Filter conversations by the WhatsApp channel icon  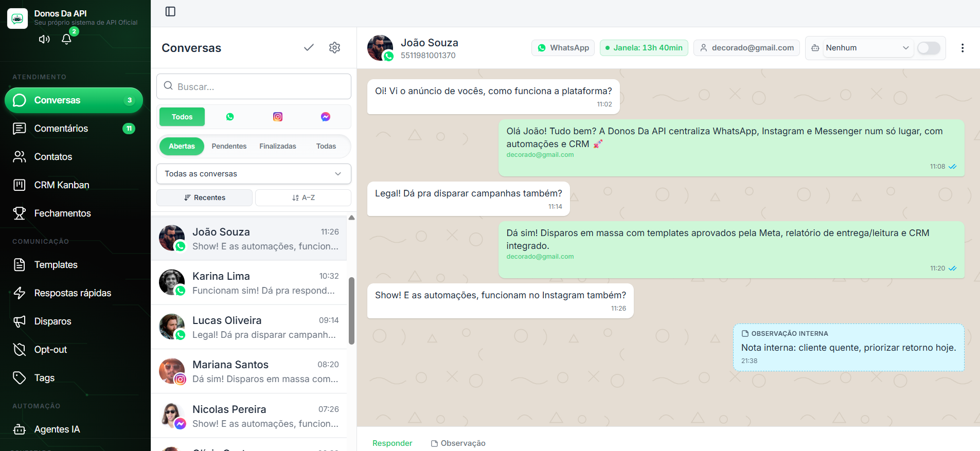click(230, 117)
